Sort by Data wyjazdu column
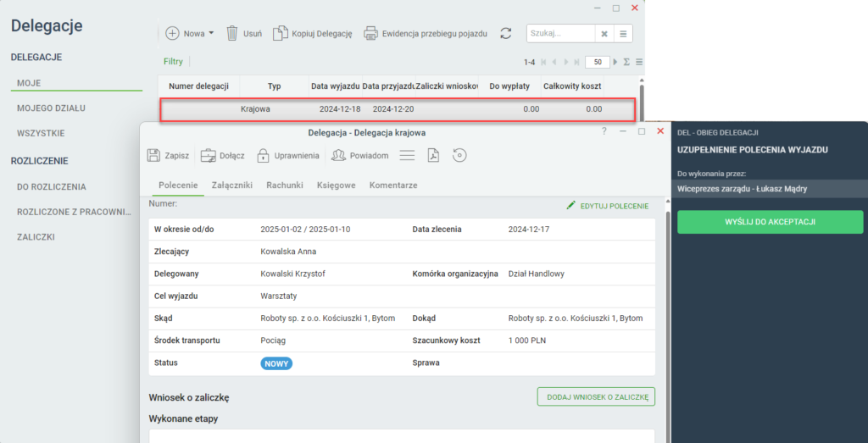 point(336,86)
